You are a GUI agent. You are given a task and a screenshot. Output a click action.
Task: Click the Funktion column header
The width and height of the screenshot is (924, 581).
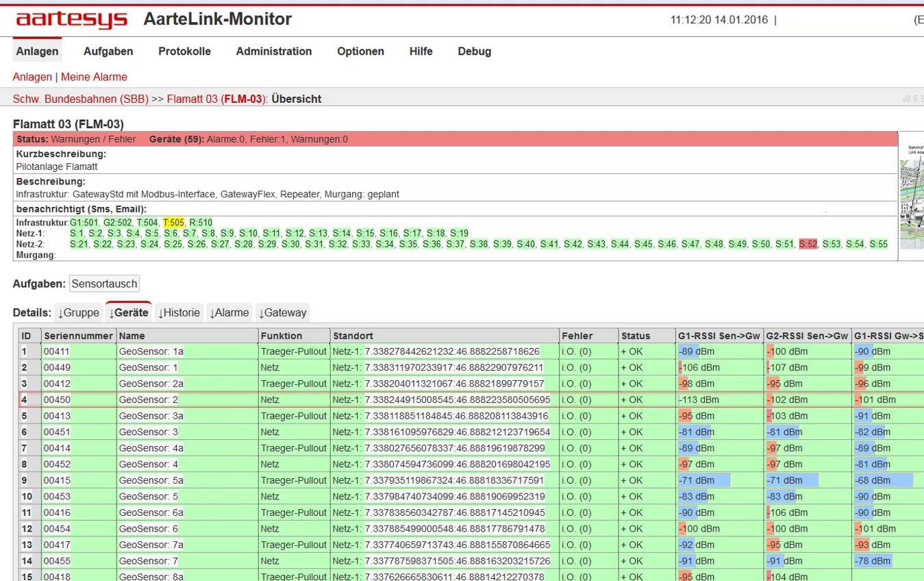pyautogui.click(x=293, y=336)
